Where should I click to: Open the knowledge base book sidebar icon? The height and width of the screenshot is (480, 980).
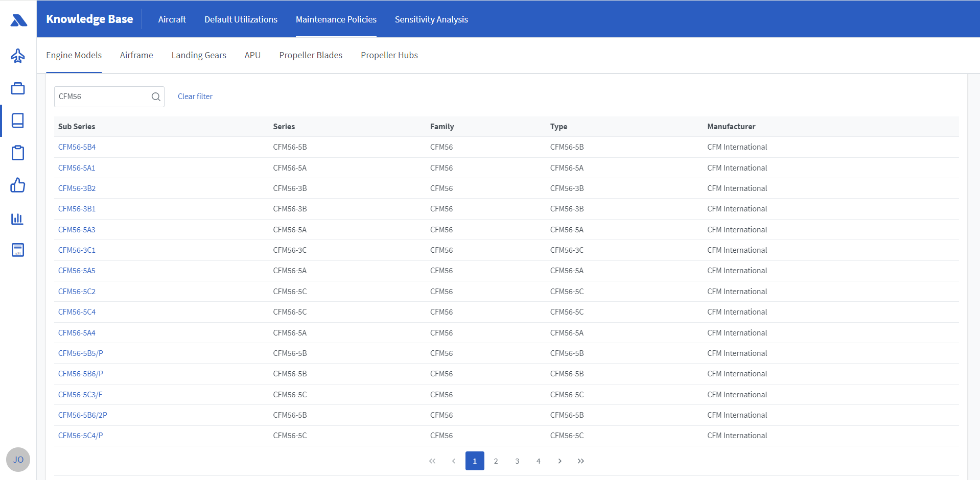point(18,121)
